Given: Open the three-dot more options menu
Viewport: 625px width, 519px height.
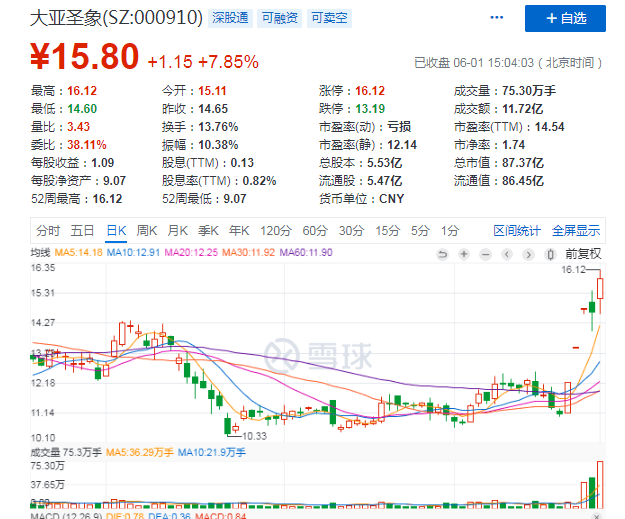Looking at the screenshot, I should pyautogui.click(x=496, y=18).
